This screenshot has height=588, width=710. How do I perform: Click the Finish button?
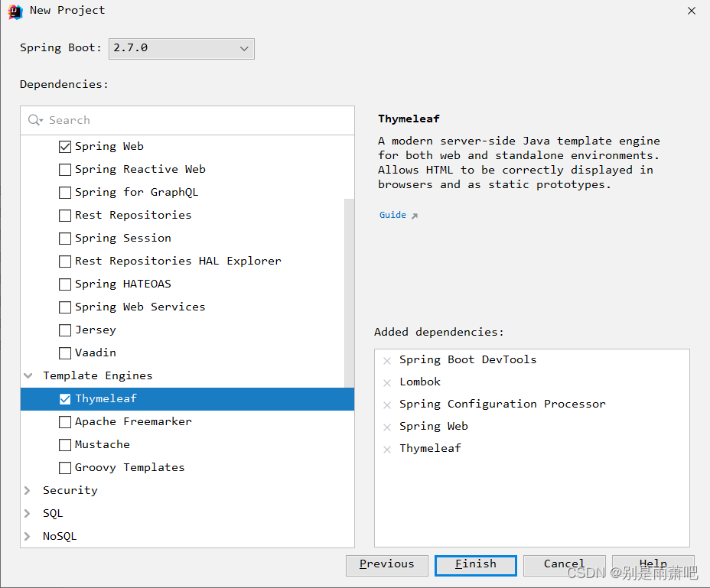[x=476, y=565]
